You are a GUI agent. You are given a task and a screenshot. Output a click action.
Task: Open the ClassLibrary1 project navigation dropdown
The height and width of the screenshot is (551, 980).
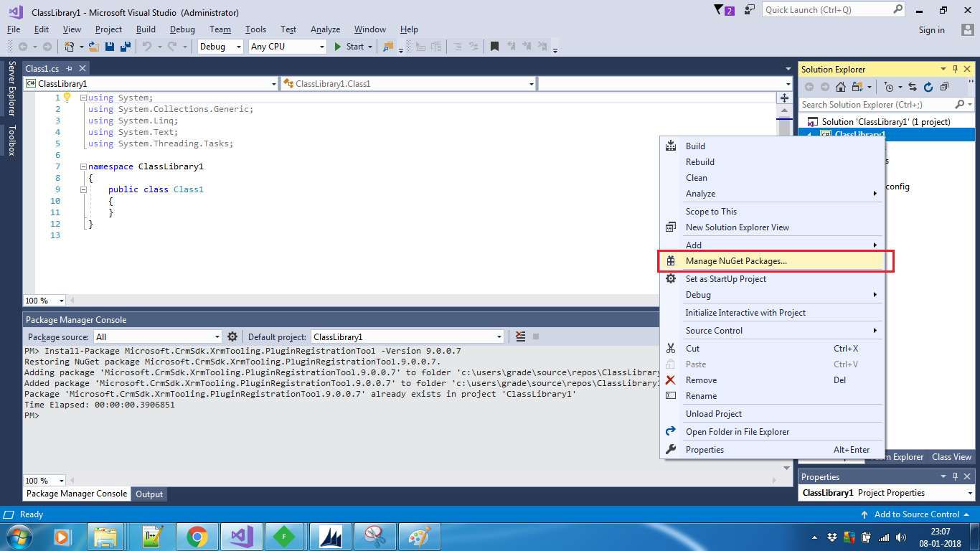150,84
